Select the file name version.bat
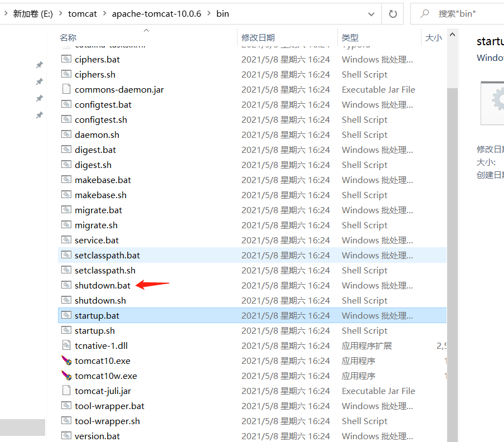The width and height of the screenshot is (504, 442). (x=98, y=436)
